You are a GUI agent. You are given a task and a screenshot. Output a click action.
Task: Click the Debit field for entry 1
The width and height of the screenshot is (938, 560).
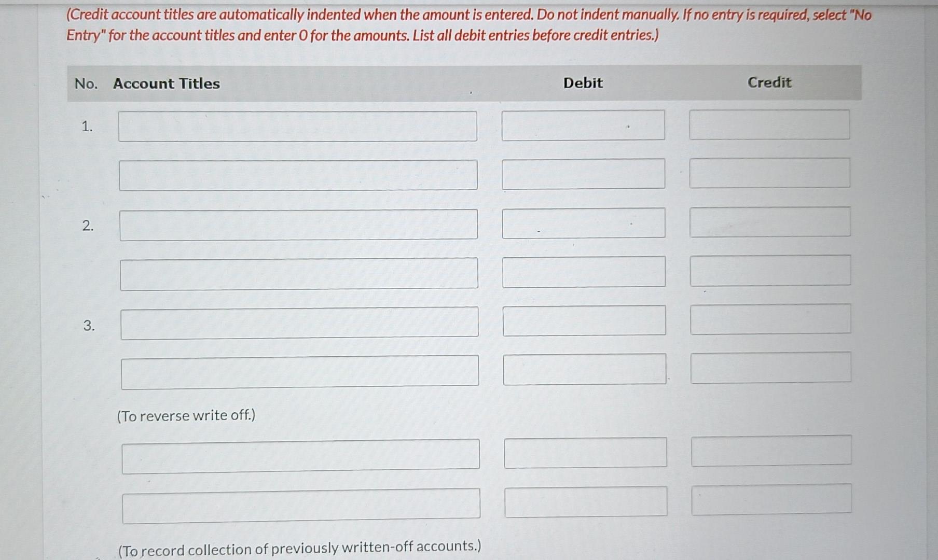click(584, 125)
